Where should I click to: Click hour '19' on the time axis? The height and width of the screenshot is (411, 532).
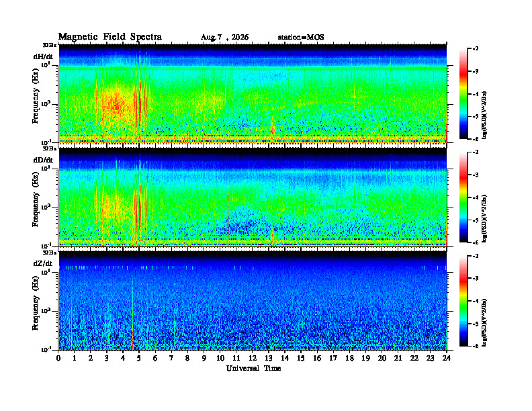pos(365,358)
